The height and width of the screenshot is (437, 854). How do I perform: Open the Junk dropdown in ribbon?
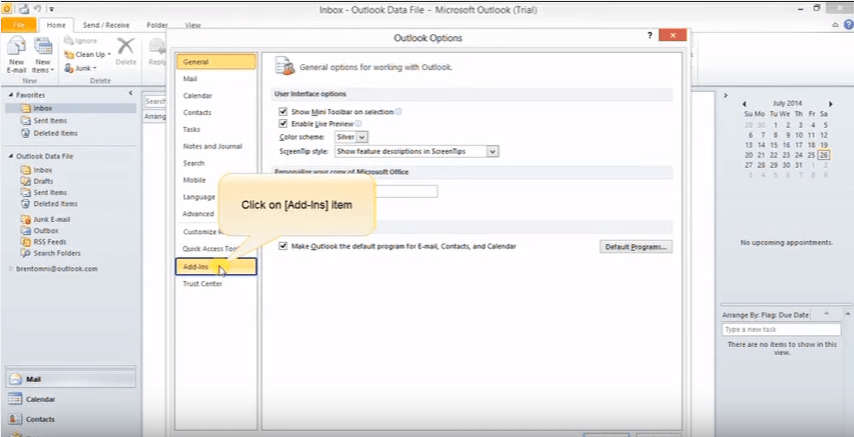click(80, 68)
